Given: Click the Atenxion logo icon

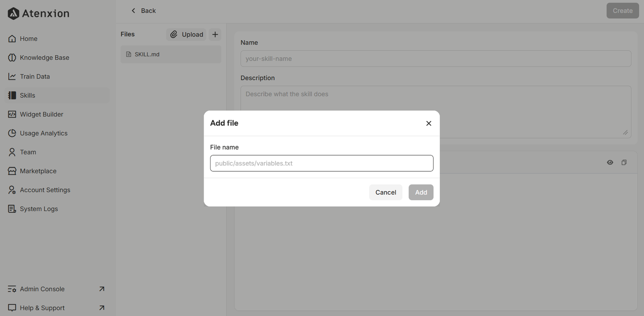Looking at the screenshot, I should click(x=13, y=13).
